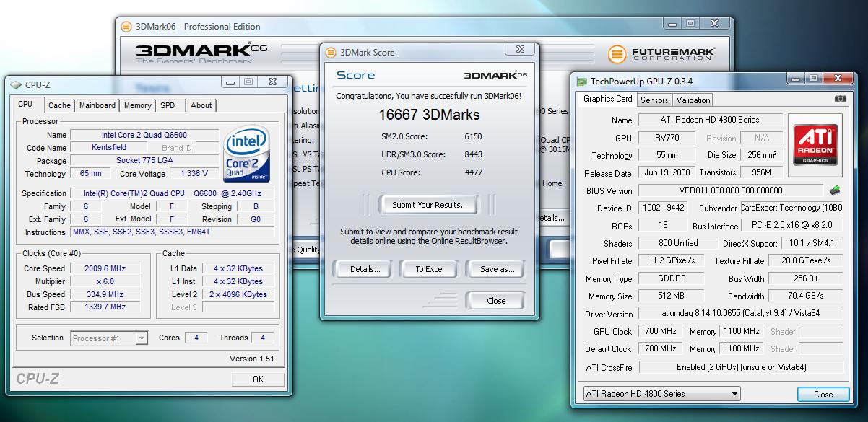Switch to the Sensors tab in GPU-Z
The width and height of the screenshot is (868, 422).
point(654,100)
